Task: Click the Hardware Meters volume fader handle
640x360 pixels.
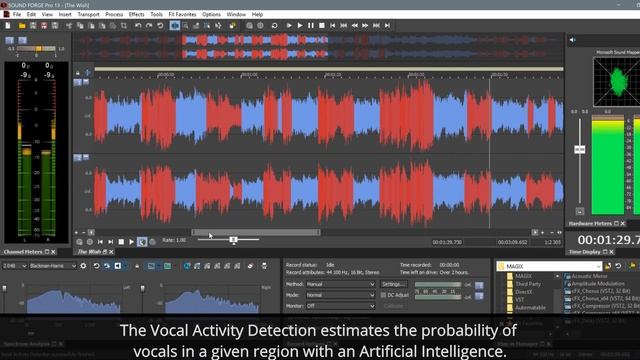Action: click(x=580, y=149)
